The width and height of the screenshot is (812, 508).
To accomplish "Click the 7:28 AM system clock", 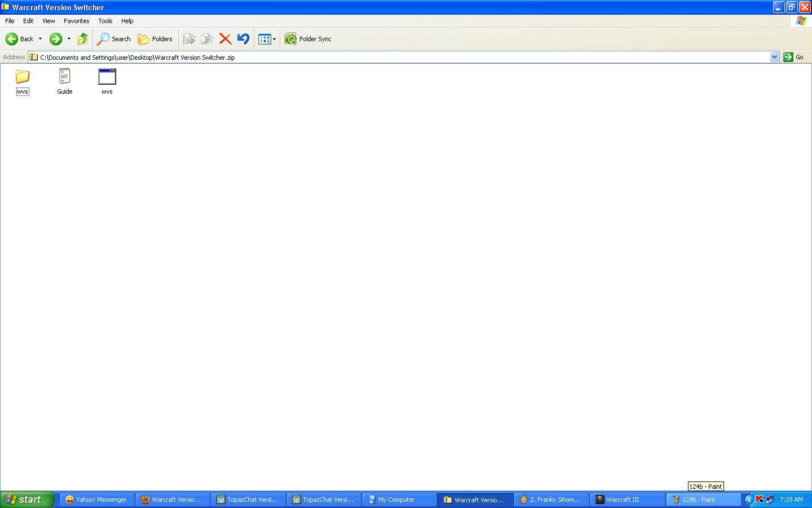I will click(791, 500).
